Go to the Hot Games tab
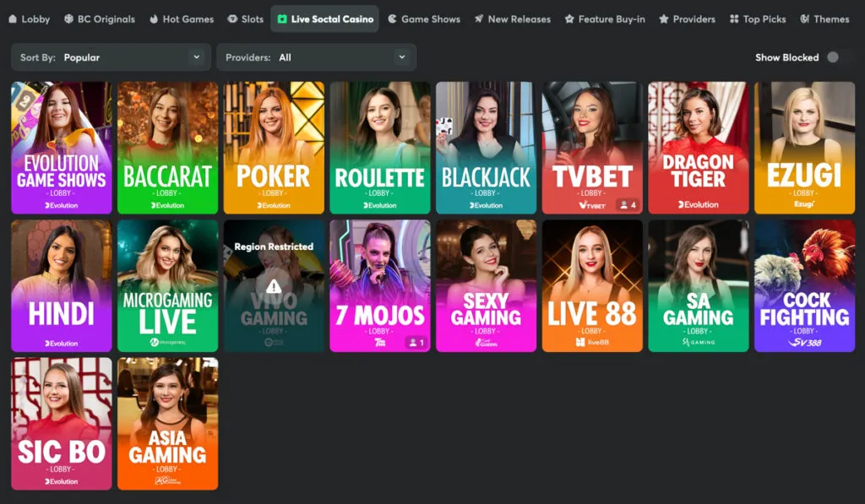The height and width of the screenshot is (504, 865). [x=182, y=19]
